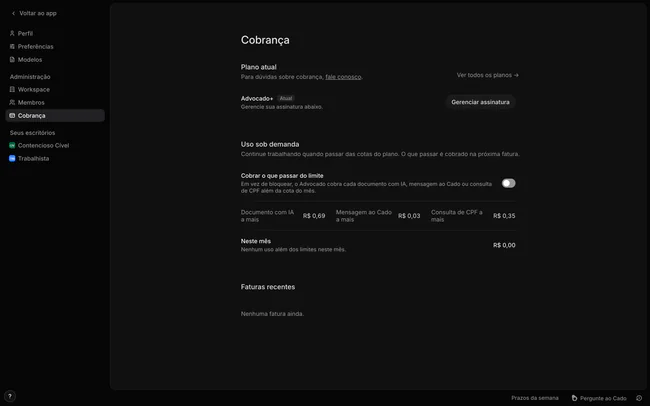The image size is (650, 406).
Task: Go back via Voltar ao app
Action: coord(34,13)
